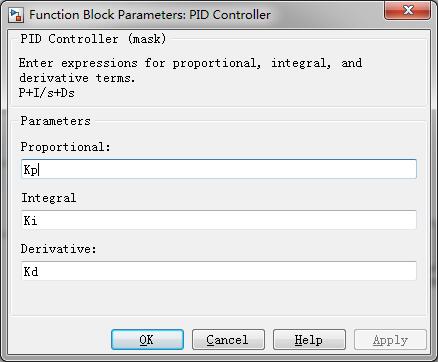Confirm the parameters with OK

(x=147, y=340)
